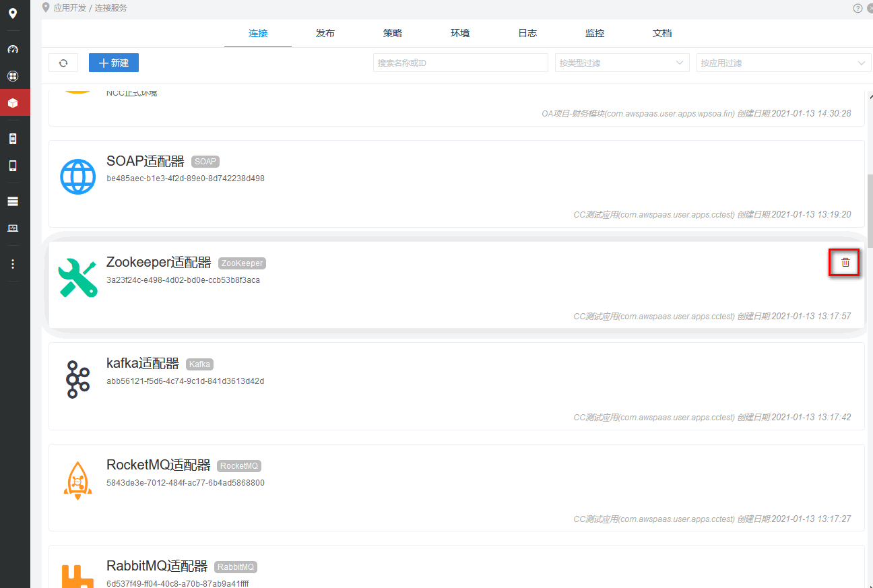The height and width of the screenshot is (588, 873).
Task: Click the ID 6d537f49-ff04-40c8-a70b-87ab9a41ffff
Action: (178, 583)
